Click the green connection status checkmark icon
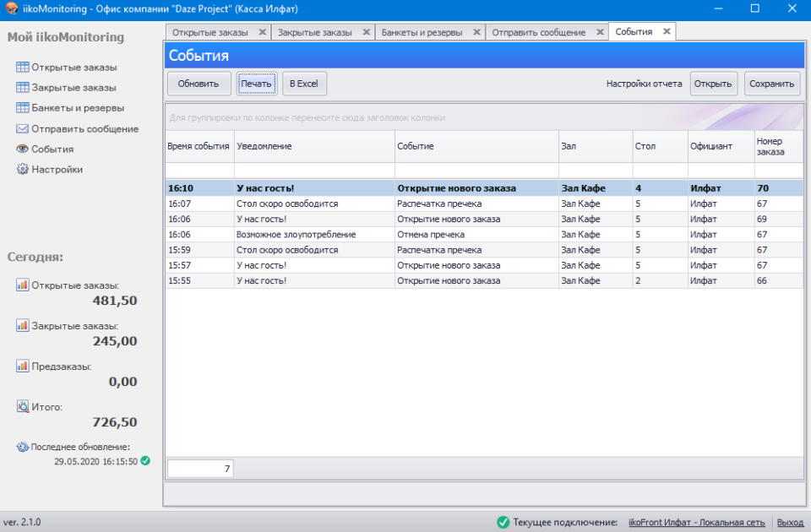The height and width of the screenshot is (532, 811). [x=503, y=522]
